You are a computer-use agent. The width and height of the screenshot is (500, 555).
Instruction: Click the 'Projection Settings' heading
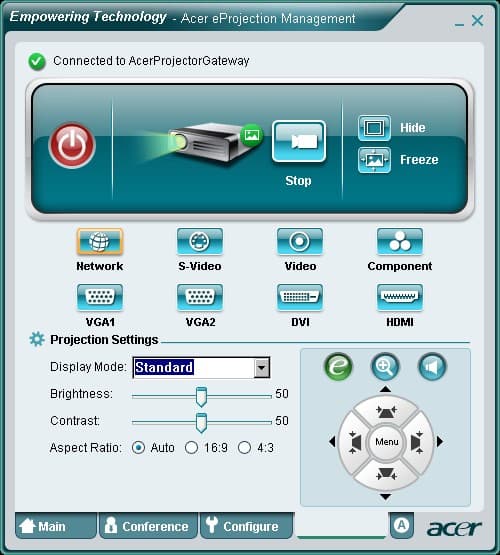point(104,340)
